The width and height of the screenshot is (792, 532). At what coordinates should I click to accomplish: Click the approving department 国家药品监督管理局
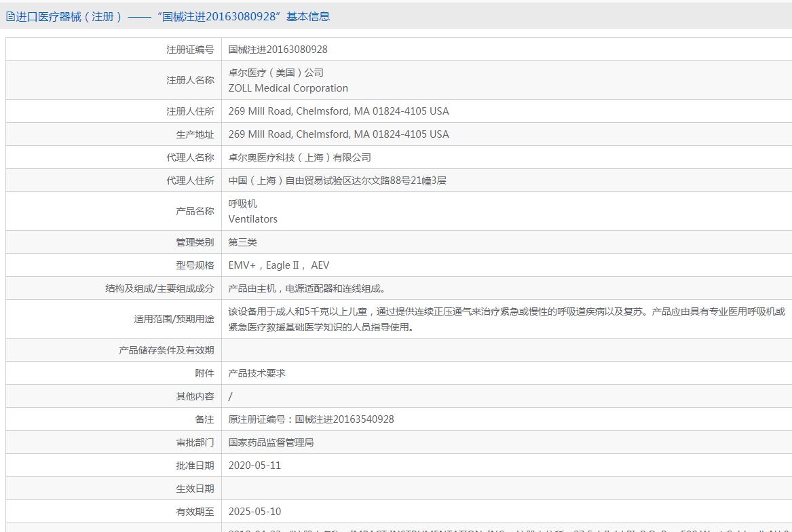point(271,442)
